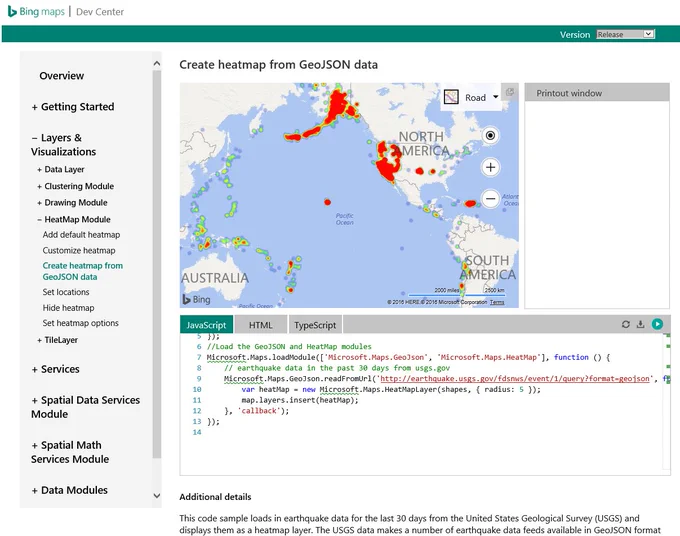The width and height of the screenshot is (680, 536).
Task: Click the Dev Center header link
Action: click(x=100, y=12)
